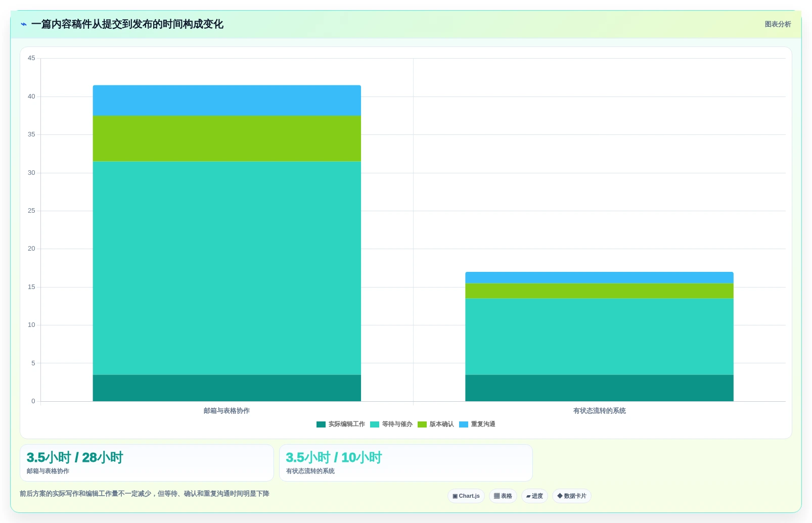Toggle the 实际编辑工作 legend swatch
Image resolution: width=812 pixels, height=523 pixels.
click(x=321, y=424)
